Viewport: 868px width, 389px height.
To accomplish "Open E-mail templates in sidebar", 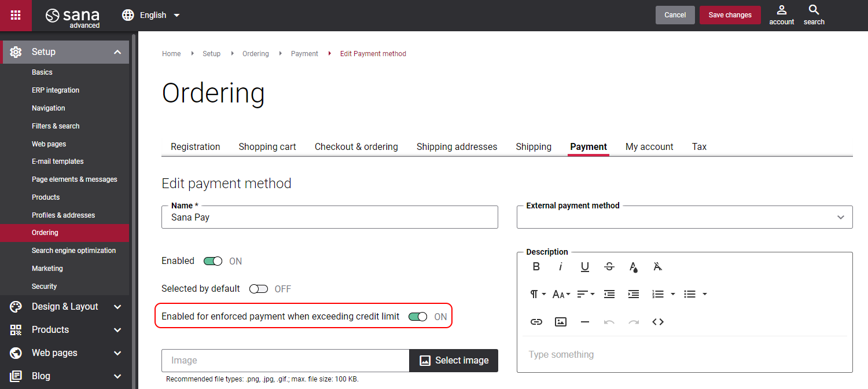I will click(x=58, y=162).
